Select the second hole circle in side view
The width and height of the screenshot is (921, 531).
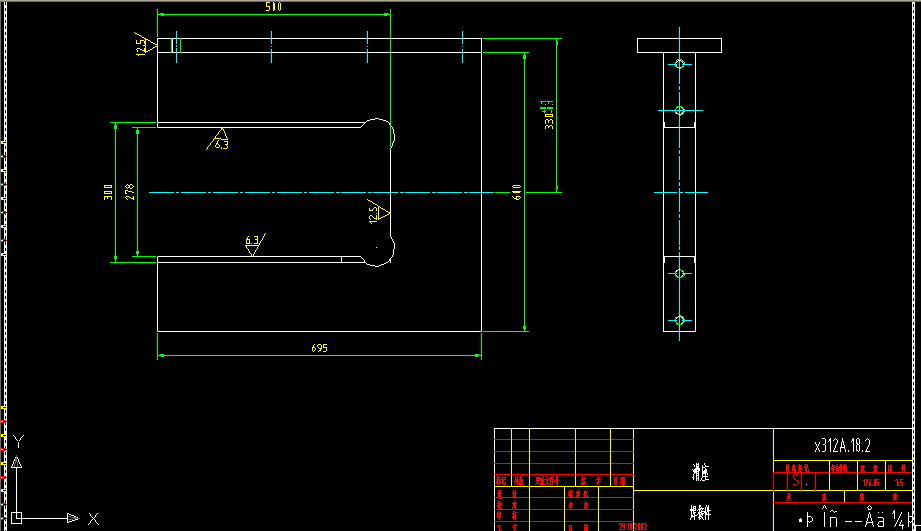click(680, 110)
